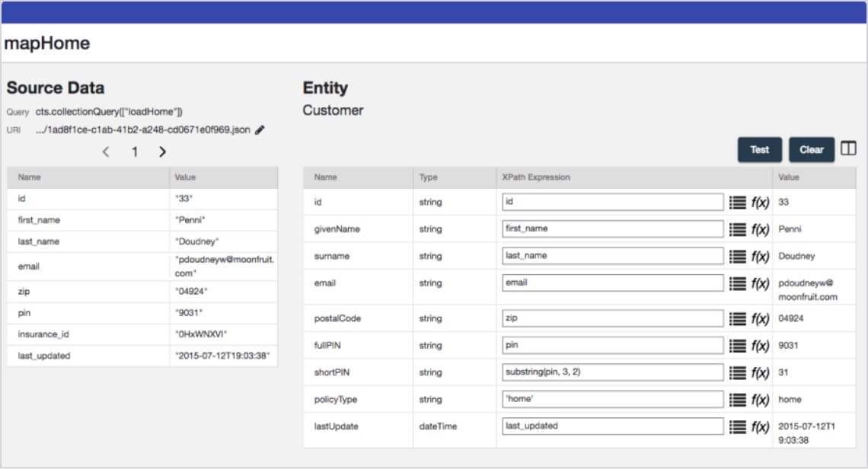
Task: Click the Name column header in Source Data
Action: tap(30, 177)
